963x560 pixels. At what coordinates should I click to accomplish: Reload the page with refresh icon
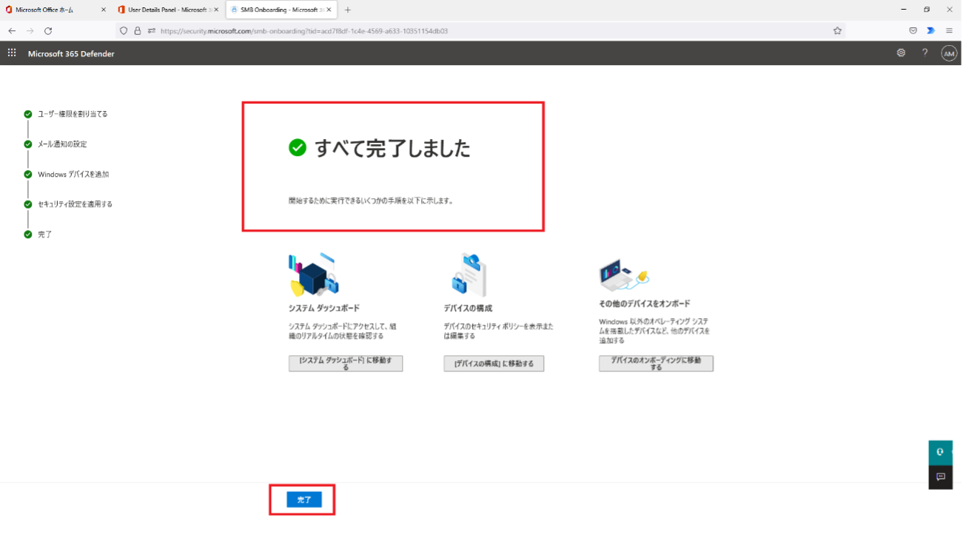tap(48, 31)
